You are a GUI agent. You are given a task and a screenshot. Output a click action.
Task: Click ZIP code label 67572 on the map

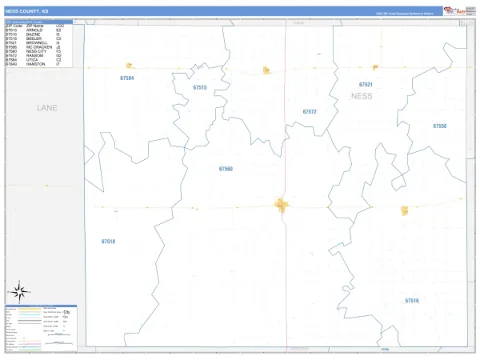309,112
